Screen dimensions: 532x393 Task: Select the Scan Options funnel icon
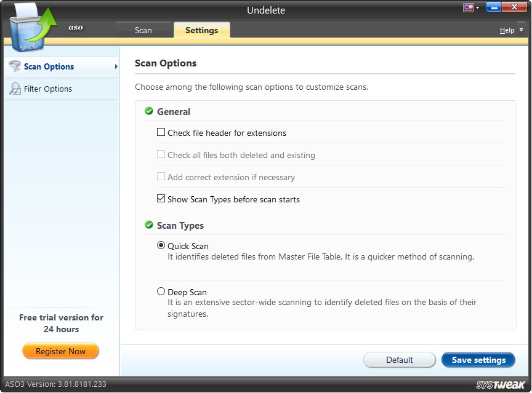click(x=14, y=66)
